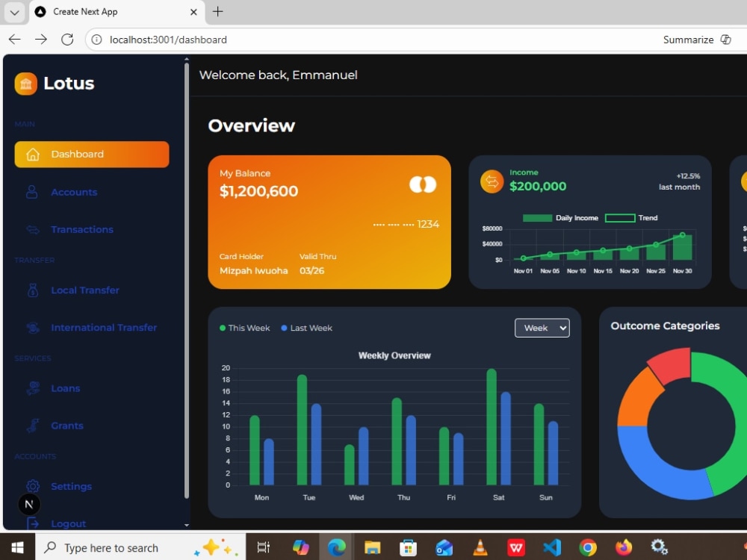Open Local Transfer page
Image resolution: width=747 pixels, height=560 pixels.
tap(85, 290)
